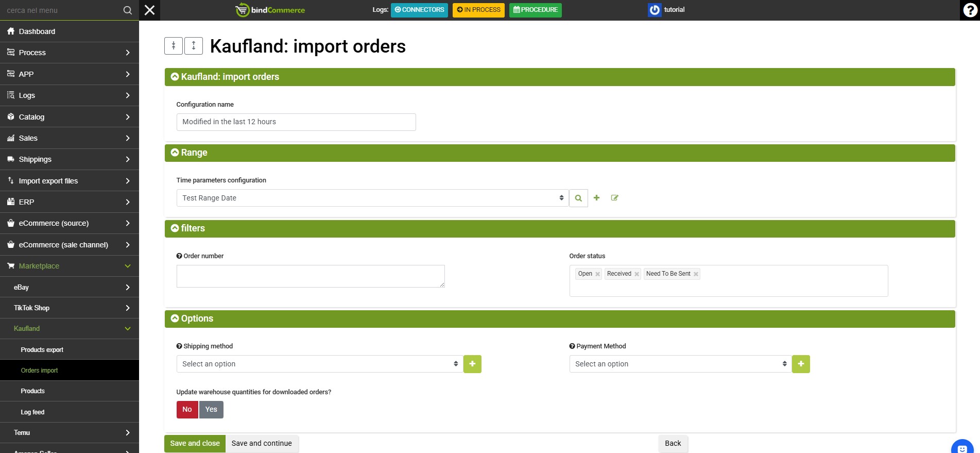The image size is (980, 453).
Task: Click the Shipping method help icon
Action: [x=179, y=346]
